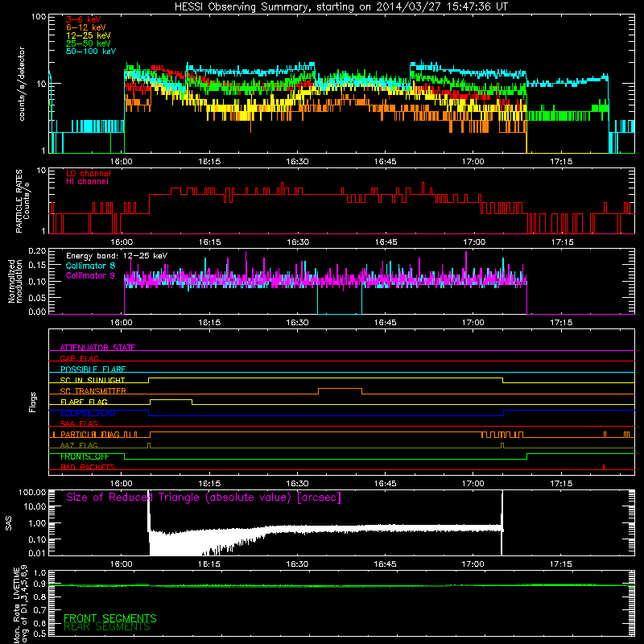Click the Normalized modulation axis label
This screenshot has height=644, width=644.
pyautogui.click(x=14, y=281)
